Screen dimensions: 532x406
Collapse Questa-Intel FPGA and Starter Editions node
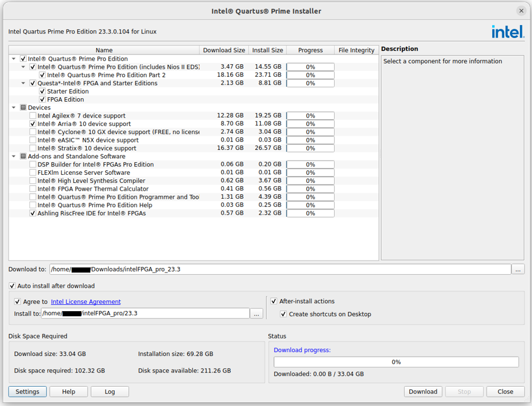(x=23, y=83)
